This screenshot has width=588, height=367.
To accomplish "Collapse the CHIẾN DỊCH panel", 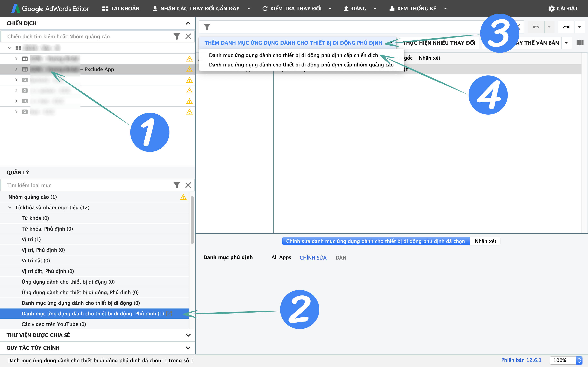I will (x=188, y=23).
